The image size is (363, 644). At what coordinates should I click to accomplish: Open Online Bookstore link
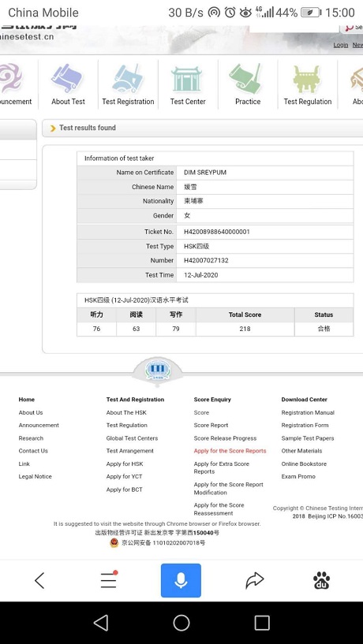(x=304, y=463)
